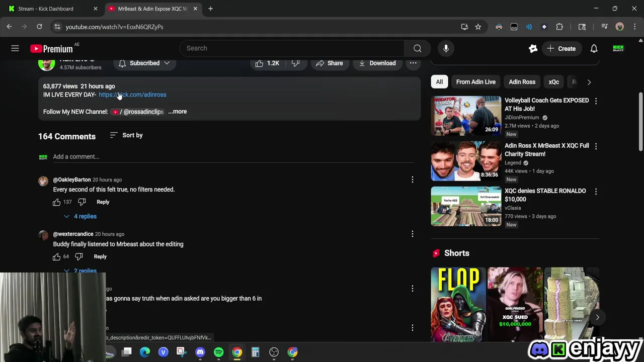Select the From Adin Live chip

click(475, 82)
